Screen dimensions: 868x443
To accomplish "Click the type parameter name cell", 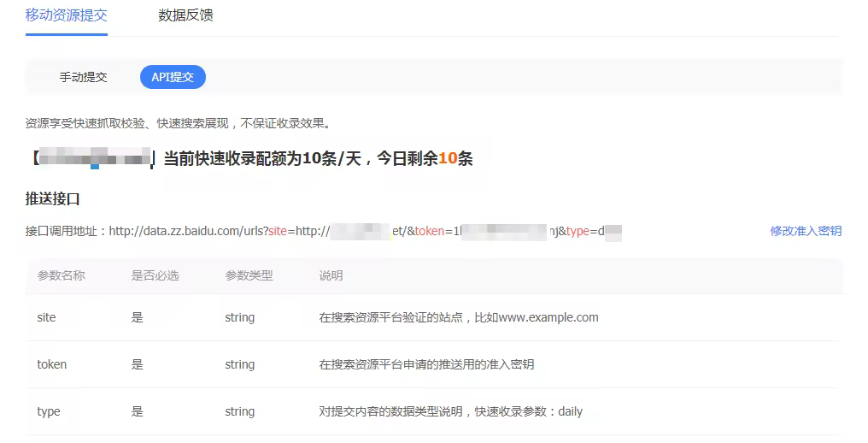I will [x=49, y=412].
